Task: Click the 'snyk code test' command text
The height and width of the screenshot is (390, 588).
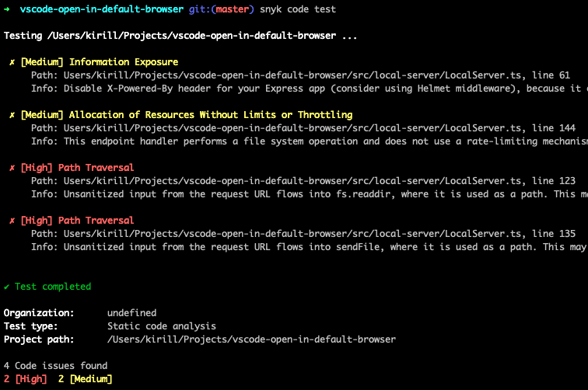Action: coord(298,9)
